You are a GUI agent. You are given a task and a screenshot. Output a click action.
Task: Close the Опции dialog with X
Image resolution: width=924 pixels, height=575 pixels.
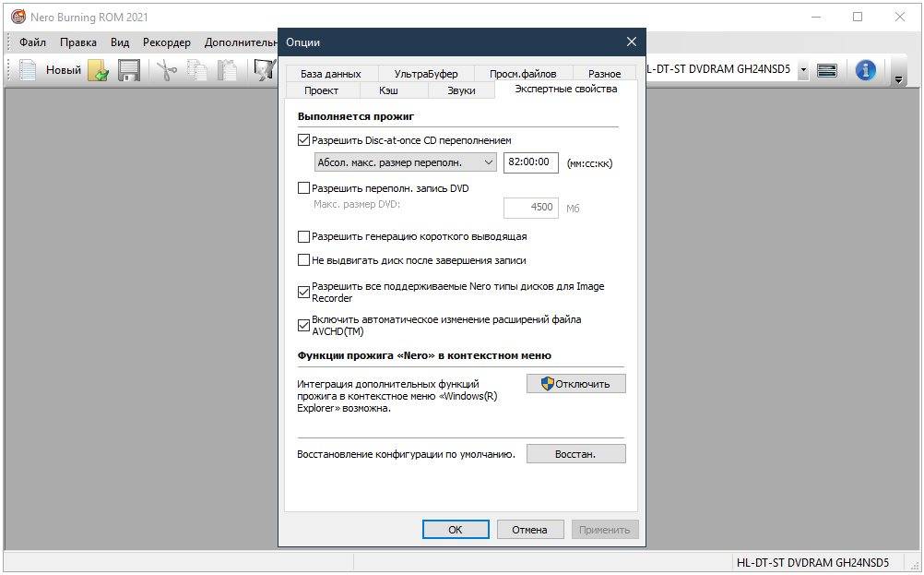click(631, 42)
